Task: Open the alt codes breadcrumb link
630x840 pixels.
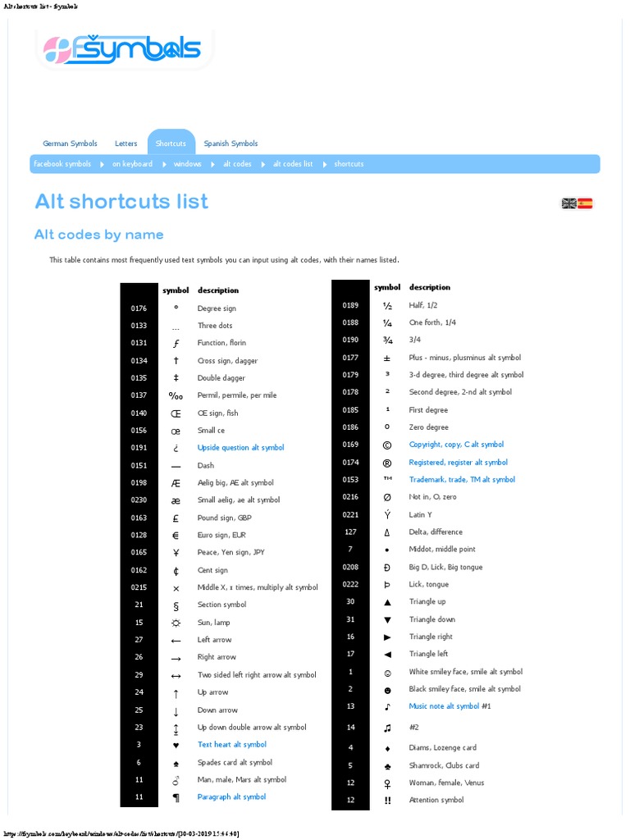Action: (x=237, y=164)
